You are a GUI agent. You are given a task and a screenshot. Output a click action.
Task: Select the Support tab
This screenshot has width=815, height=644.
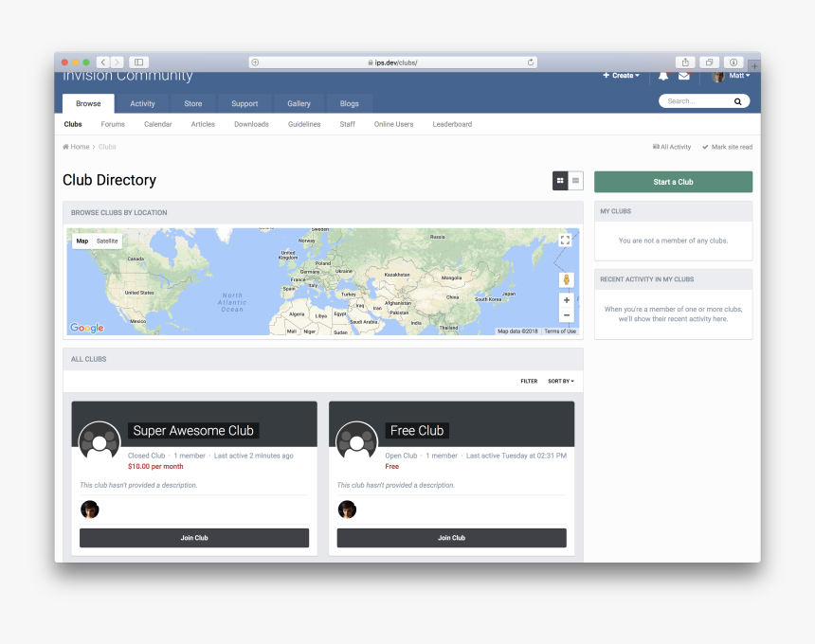click(x=244, y=103)
